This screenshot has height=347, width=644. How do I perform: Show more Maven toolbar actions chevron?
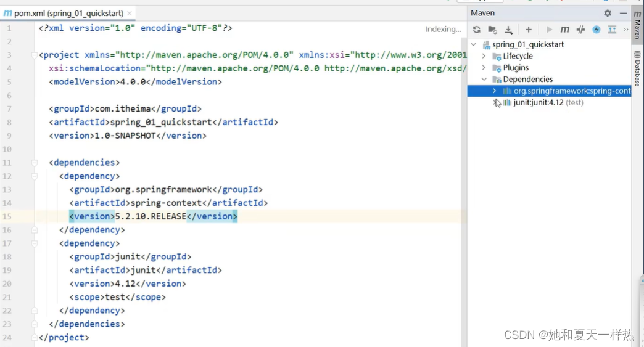pos(626,30)
